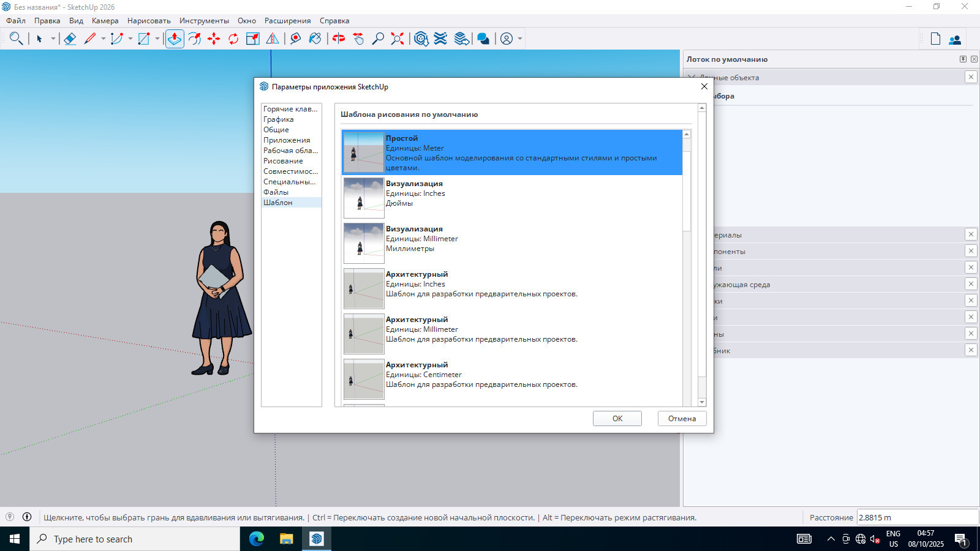980x551 pixels.
Task: Click the Orbit camera tool
Action: point(339,39)
